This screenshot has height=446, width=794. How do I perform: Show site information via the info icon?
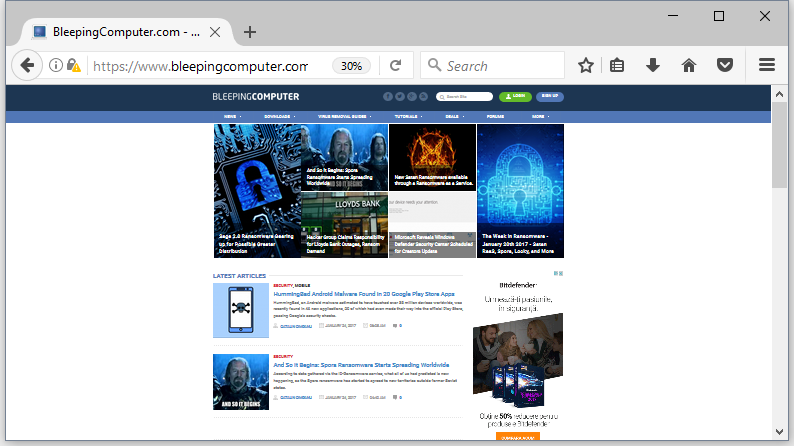56,66
